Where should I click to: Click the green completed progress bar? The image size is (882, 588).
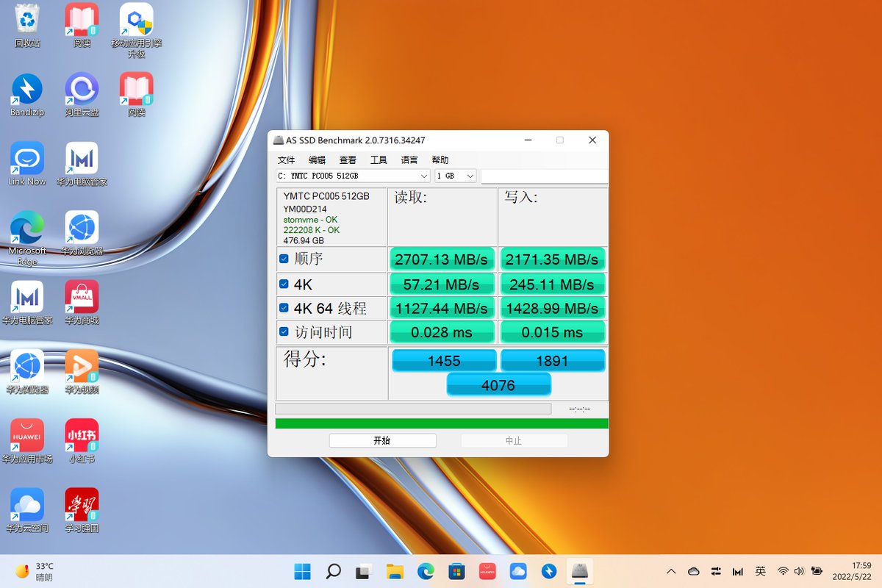(x=442, y=423)
